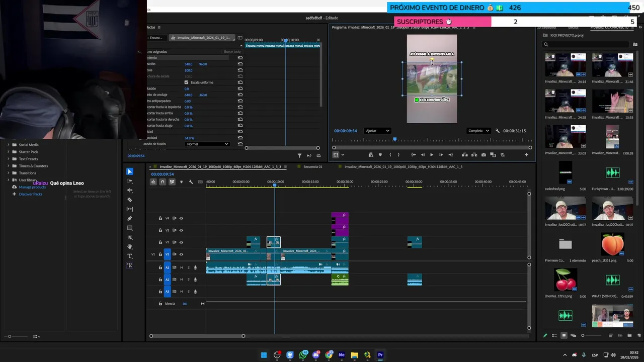Uncheck the Escala uniforme checkbox
Viewport: 644px width, 362px height.
click(x=186, y=82)
